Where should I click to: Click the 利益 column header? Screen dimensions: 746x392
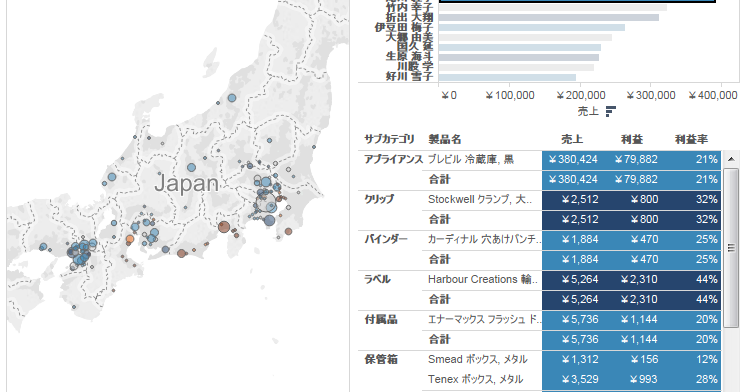pos(632,139)
